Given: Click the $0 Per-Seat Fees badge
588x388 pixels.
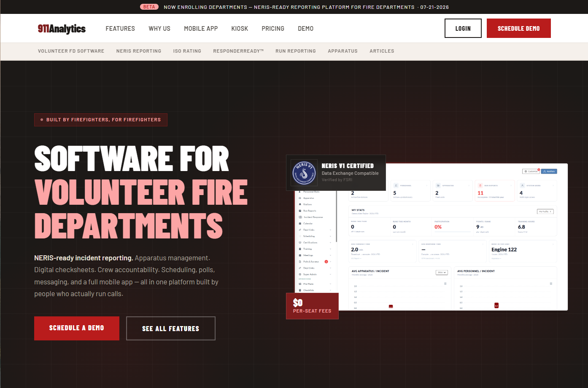Looking at the screenshot, I should (312, 306).
